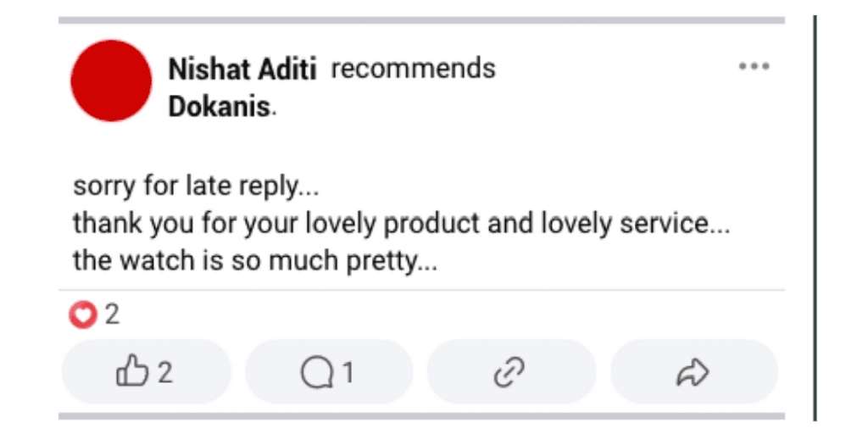The width and height of the screenshot is (868, 434).
Task: Click the "the watch is so much pretty..." line
Action: click(254, 262)
